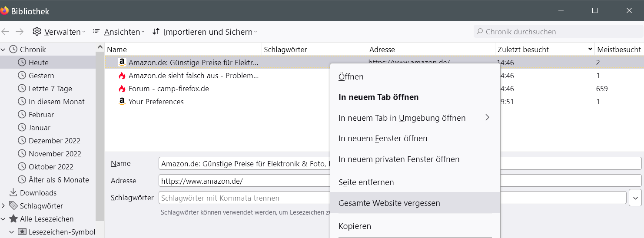Screen dimensions: 644x238
Task: Collapse the Chronik tree node
Action: 3,50
